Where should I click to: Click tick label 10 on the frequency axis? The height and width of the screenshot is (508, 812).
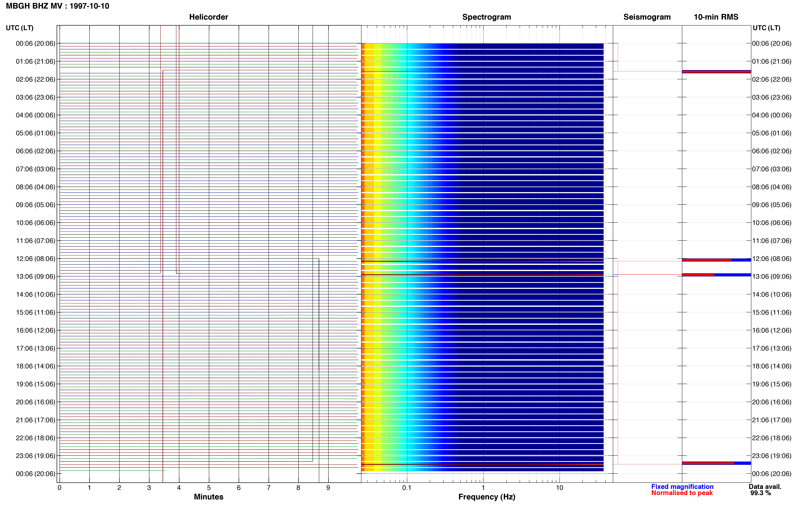click(x=559, y=488)
